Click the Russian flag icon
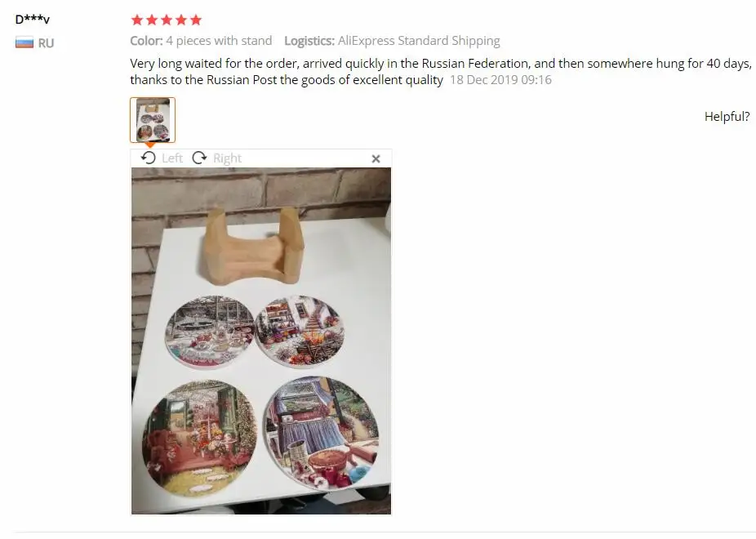This screenshot has width=756, height=539. (24, 43)
